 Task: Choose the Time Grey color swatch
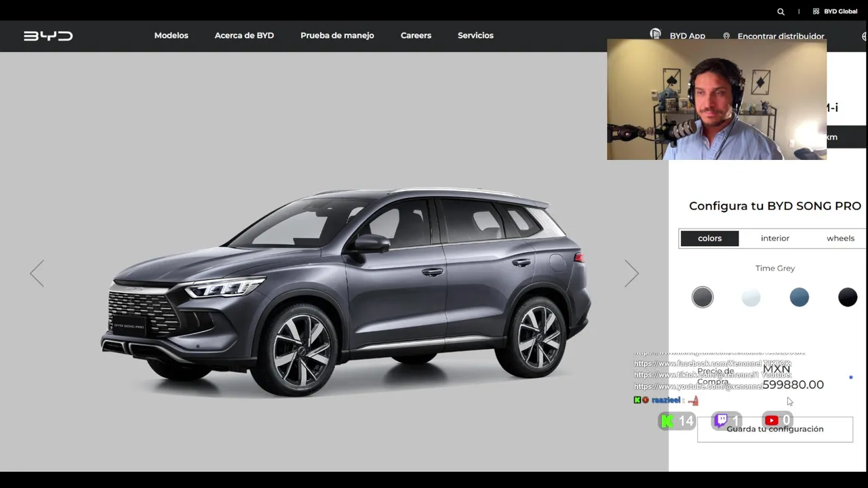point(703,297)
